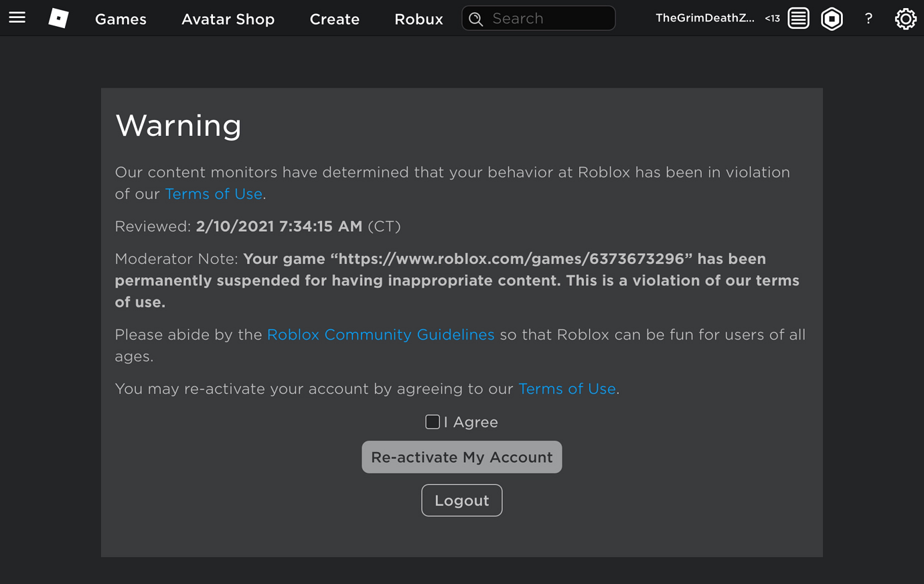Click the Logout button

[x=461, y=500]
